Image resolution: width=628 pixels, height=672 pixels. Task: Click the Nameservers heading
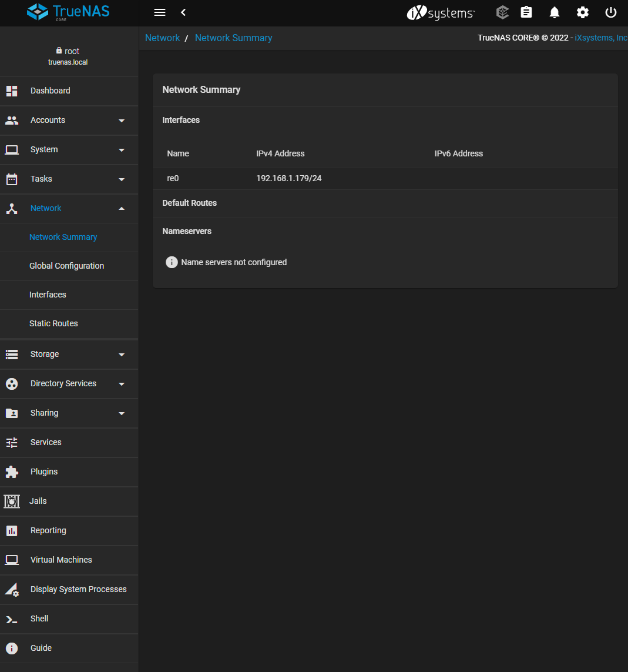click(187, 231)
